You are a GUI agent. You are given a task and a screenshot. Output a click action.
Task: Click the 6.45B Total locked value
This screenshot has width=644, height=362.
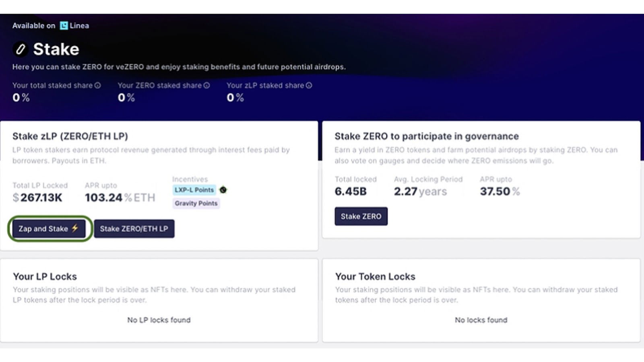[351, 191]
